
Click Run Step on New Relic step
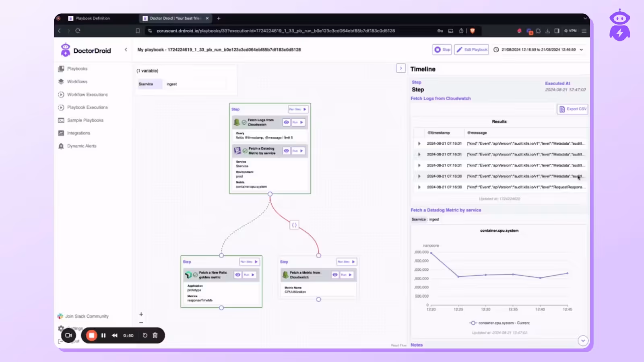250,262
